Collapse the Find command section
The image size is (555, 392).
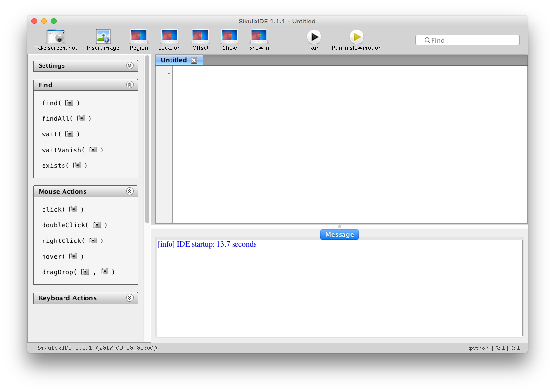tap(130, 85)
